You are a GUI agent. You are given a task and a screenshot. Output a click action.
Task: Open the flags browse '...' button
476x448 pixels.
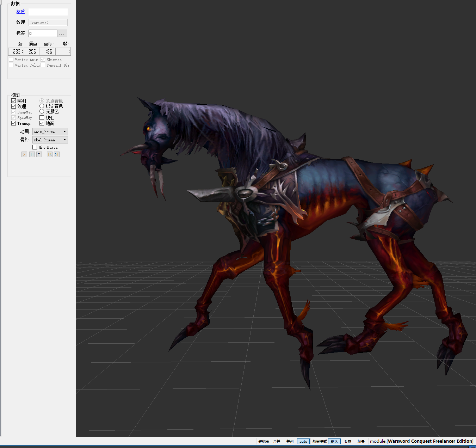62,33
